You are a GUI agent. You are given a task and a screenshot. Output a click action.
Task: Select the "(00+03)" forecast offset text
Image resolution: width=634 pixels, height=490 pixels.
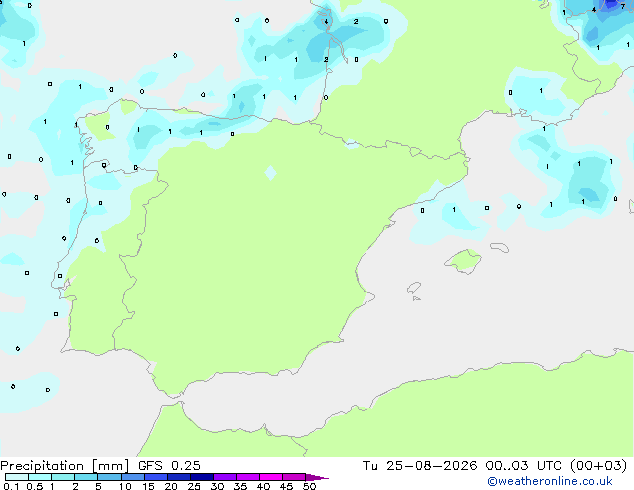click(x=598, y=466)
